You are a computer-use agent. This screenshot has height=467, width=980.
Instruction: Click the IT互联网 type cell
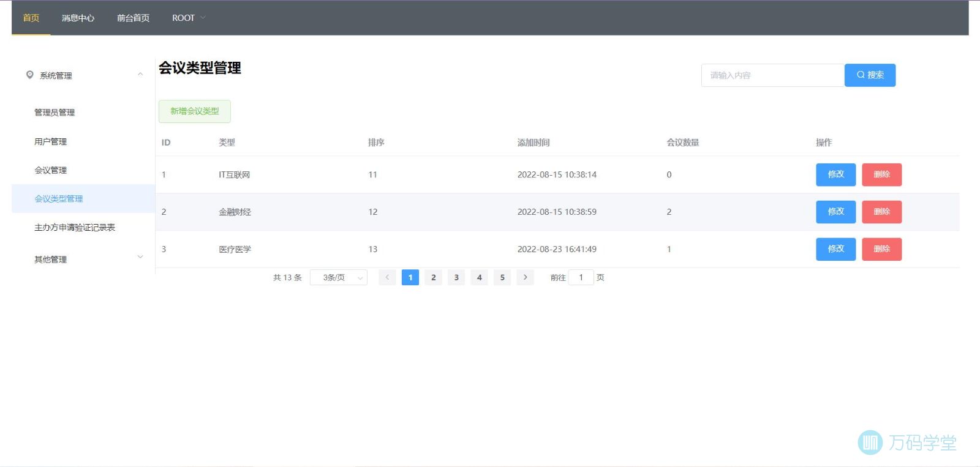pyautogui.click(x=235, y=175)
